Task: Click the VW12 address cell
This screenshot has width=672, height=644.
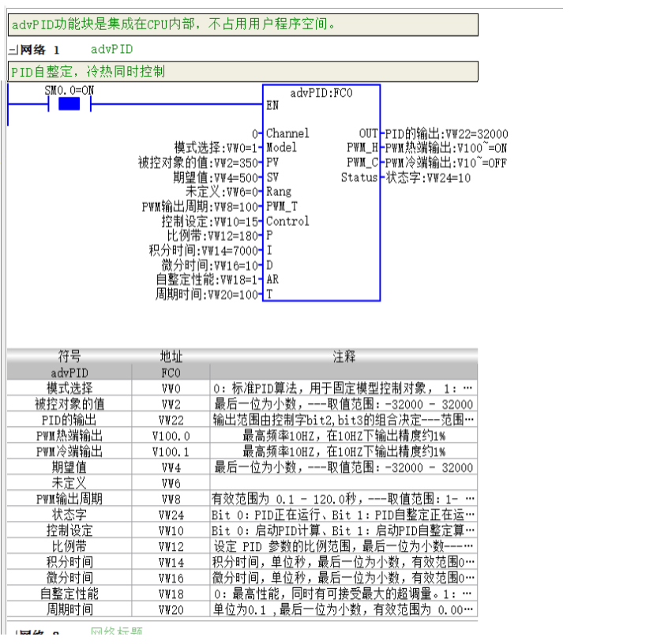Action: click(171, 547)
